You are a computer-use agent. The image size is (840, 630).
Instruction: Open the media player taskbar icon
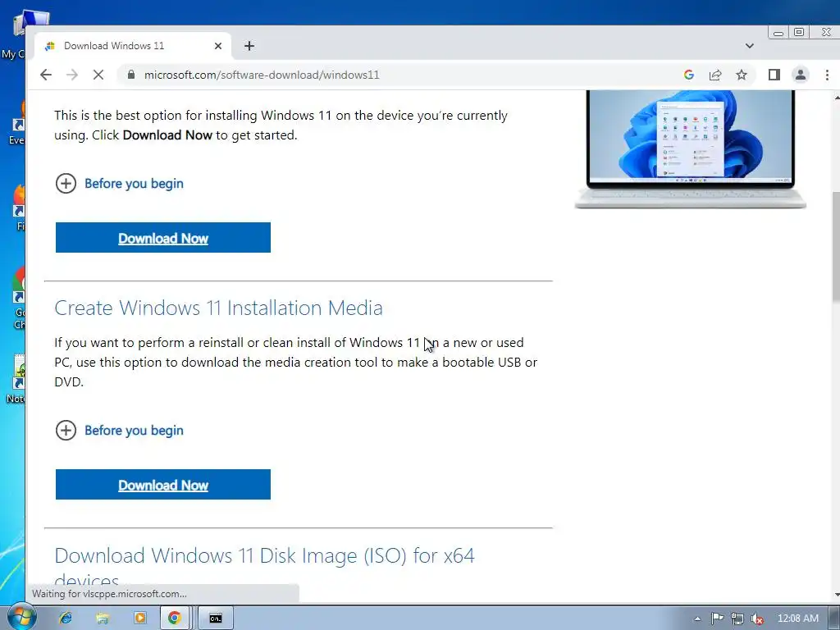pos(139,619)
